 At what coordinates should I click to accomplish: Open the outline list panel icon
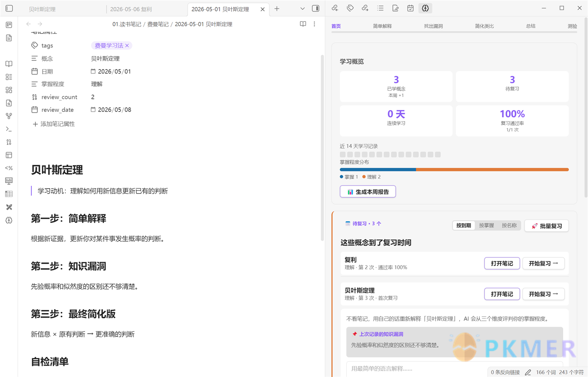coord(380,8)
